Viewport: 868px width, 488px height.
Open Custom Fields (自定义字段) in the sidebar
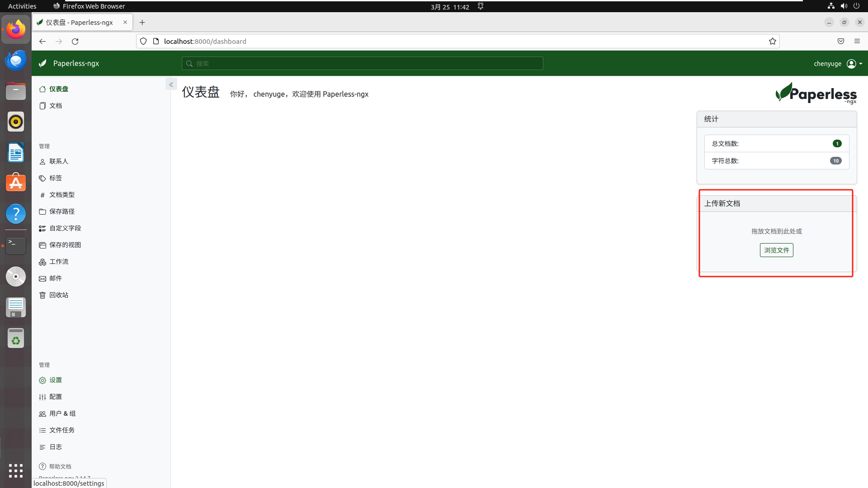point(65,228)
